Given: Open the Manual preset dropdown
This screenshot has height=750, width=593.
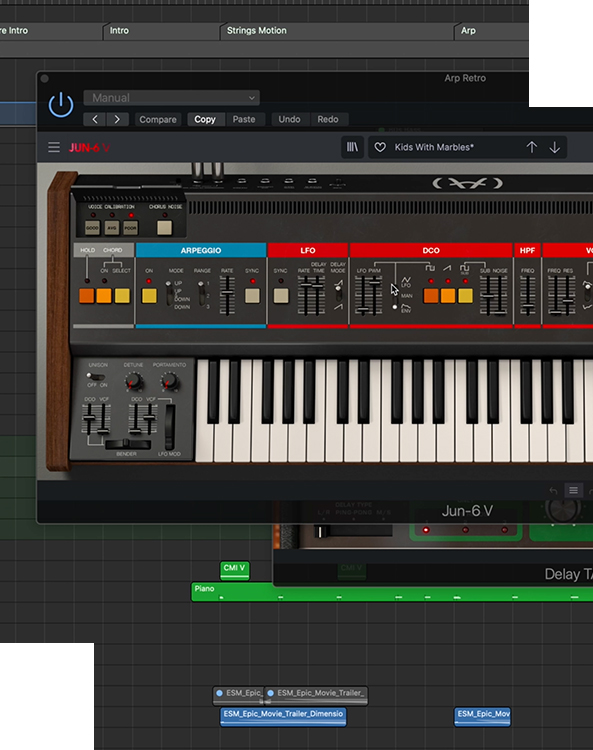Looking at the screenshot, I should [172, 98].
